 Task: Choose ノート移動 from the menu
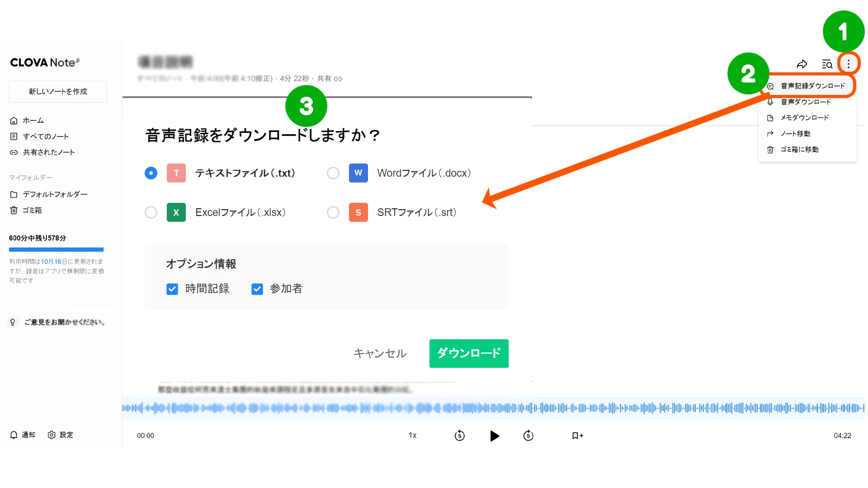[807, 134]
